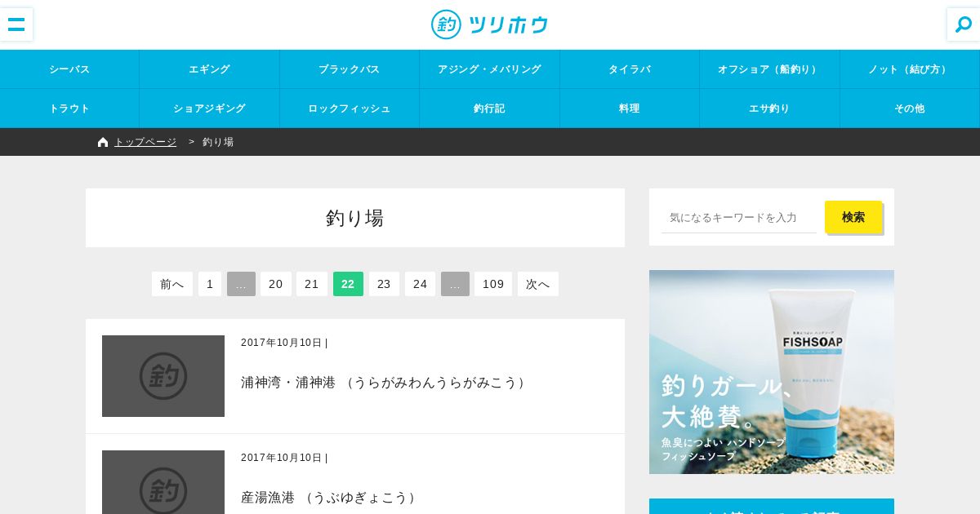Open the FISHSOAP advertisement banner
Image resolution: width=980 pixels, height=514 pixels.
[772, 372]
